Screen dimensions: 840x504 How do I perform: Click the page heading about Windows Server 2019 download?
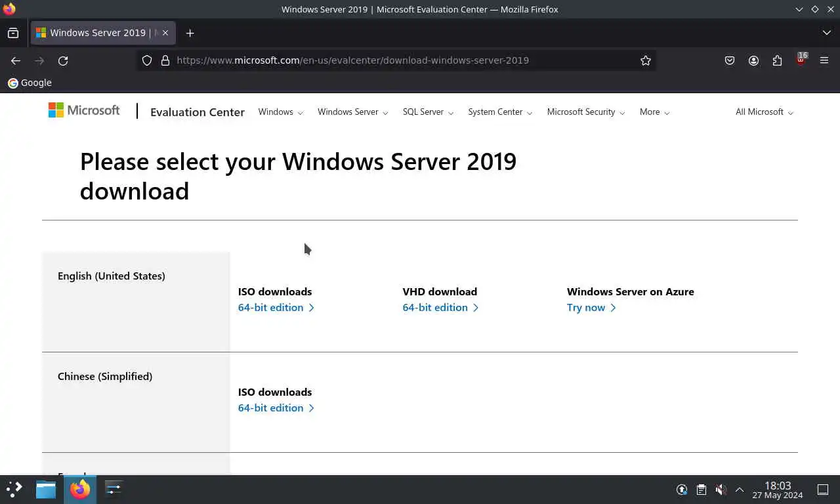point(298,176)
